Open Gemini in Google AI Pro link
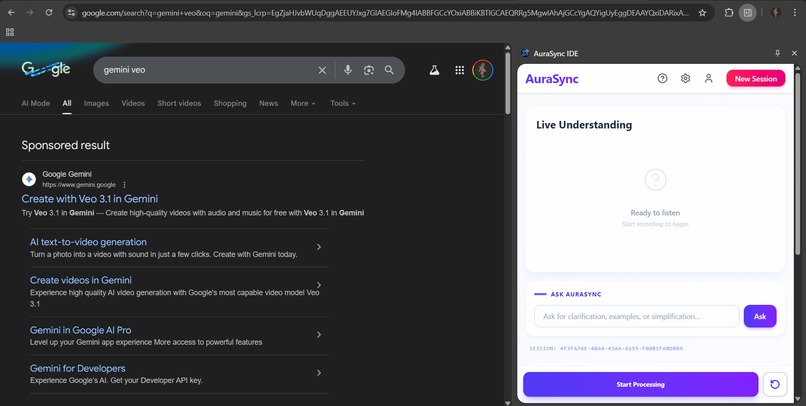Image resolution: width=806 pixels, height=406 pixels. point(80,330)
